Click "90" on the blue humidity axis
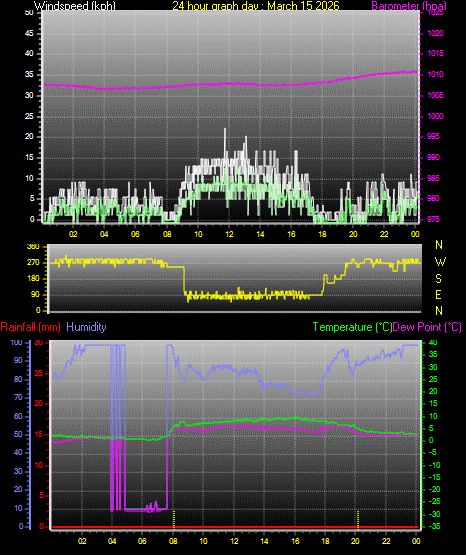 point(18,360)
